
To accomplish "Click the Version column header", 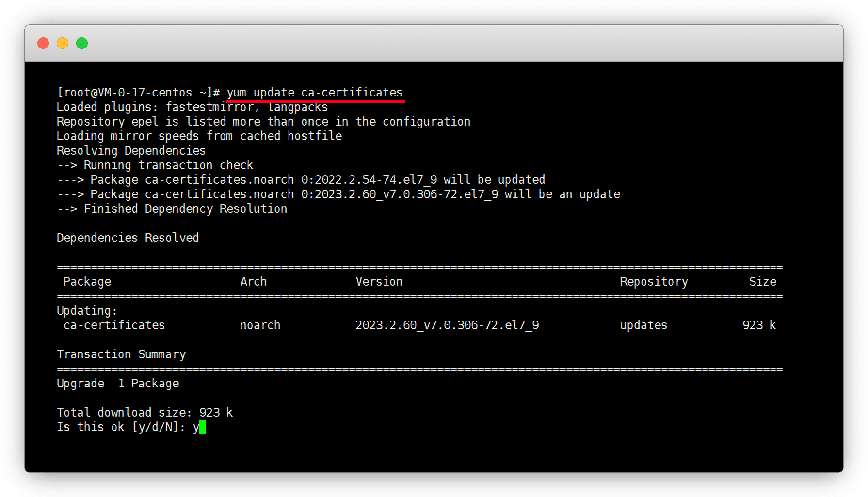I will (x=379, y=282).
